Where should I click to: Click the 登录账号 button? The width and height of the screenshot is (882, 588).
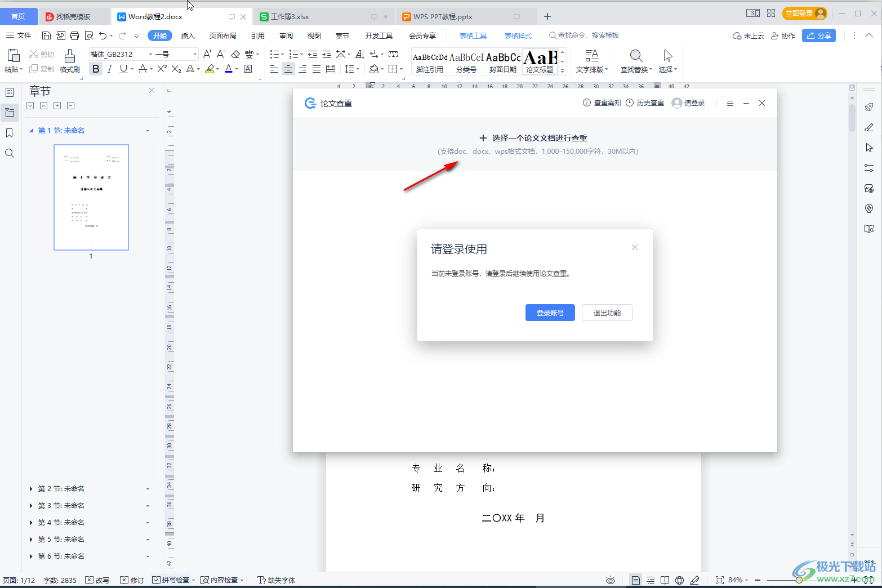point(550,313)
